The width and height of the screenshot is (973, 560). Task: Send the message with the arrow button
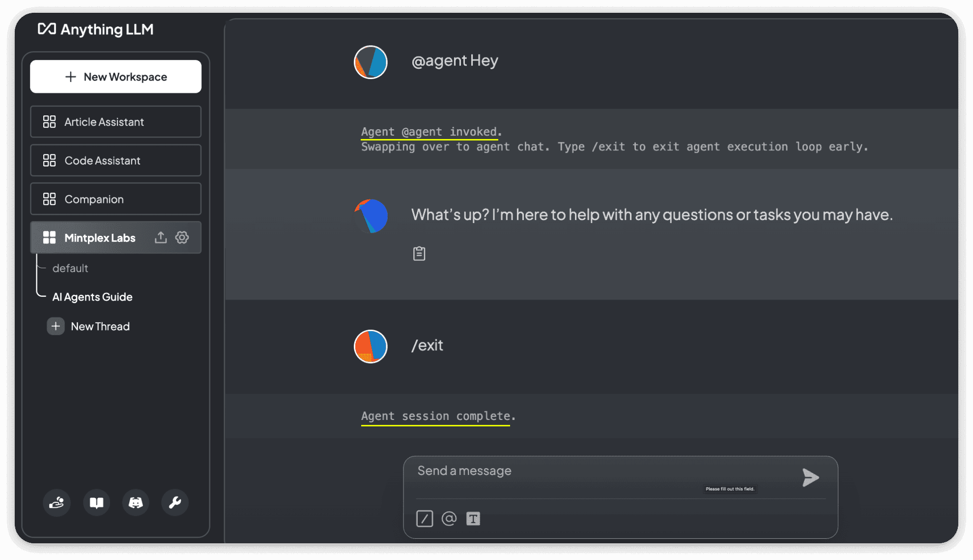(810, 477)
